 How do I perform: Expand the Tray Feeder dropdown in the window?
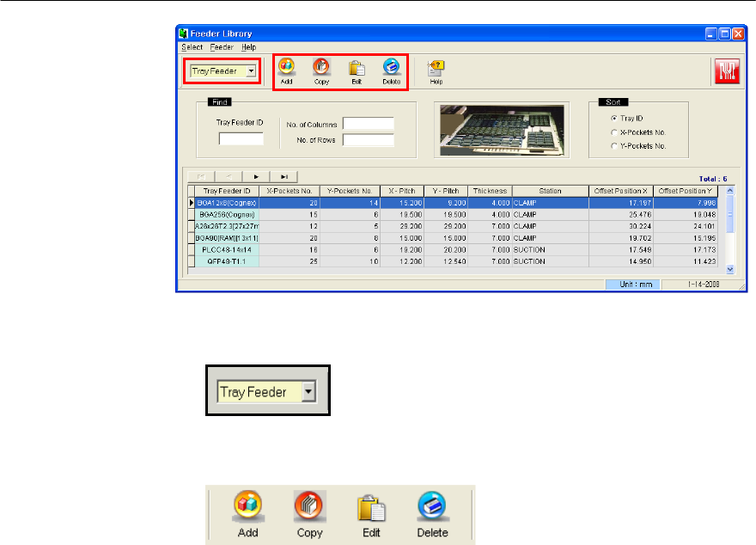pyautogui.click(x=251, y=71)
